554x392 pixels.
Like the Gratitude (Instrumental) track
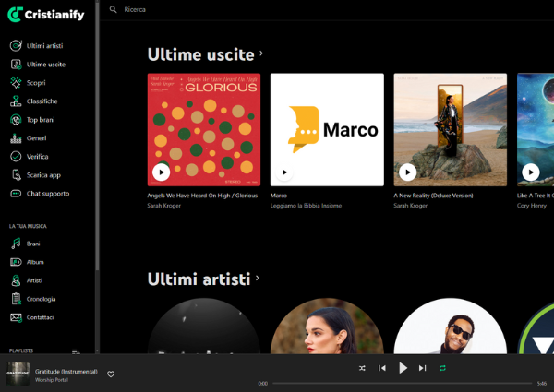click(x=111, y=374)
